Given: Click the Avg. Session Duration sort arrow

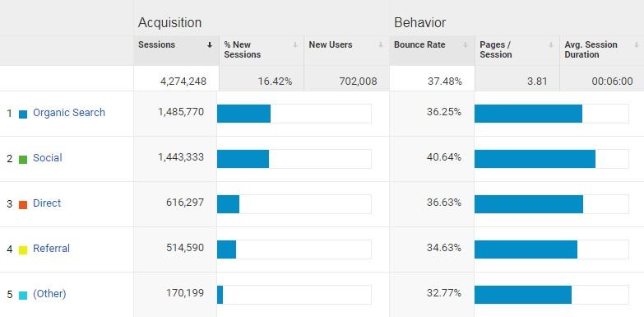Looking at the screenshot, I should [x=637, y=45].
